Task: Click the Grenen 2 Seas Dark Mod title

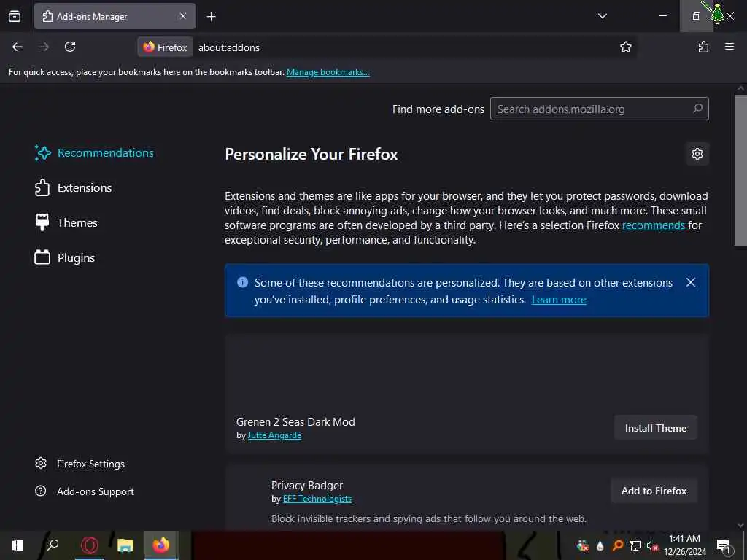Action: click(x=295, y=422)
